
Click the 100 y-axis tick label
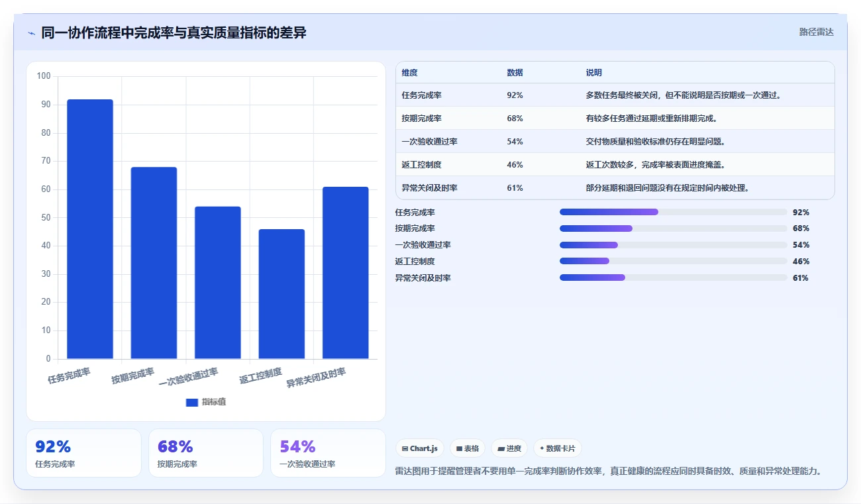coord(44,76)
